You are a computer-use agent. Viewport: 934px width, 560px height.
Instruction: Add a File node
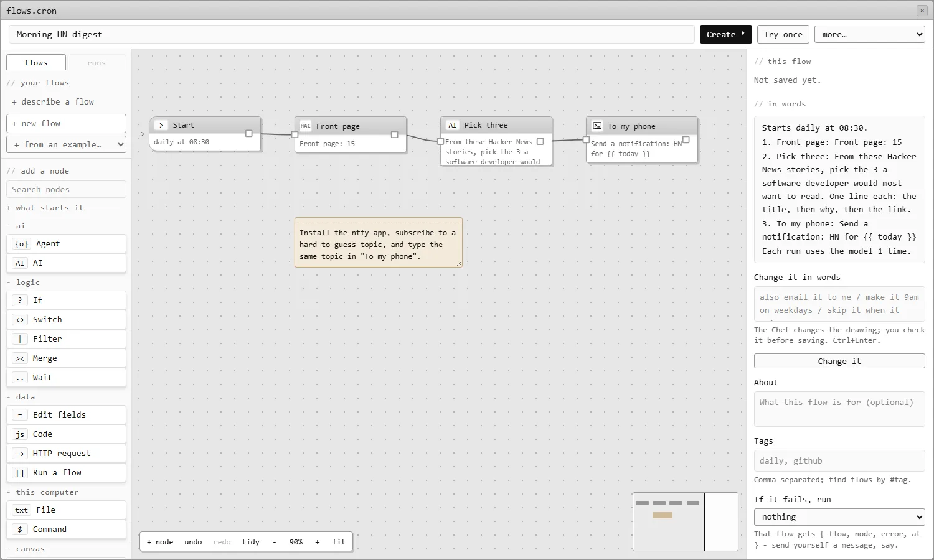click(66, 510)
